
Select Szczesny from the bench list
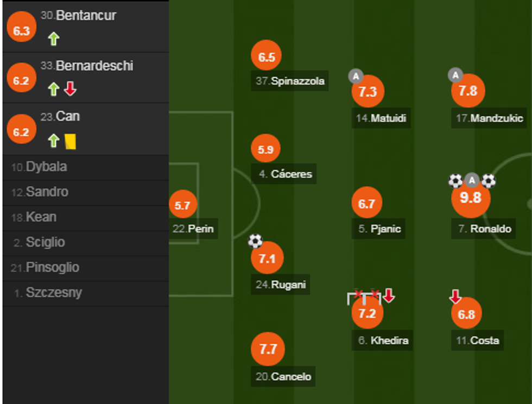pyautogui.click(x=54, y=293)
